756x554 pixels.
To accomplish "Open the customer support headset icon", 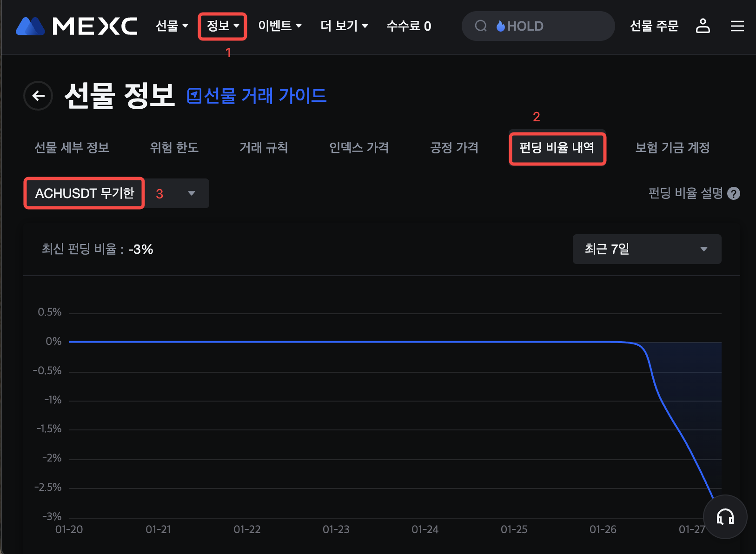I will tap(725, 516).
